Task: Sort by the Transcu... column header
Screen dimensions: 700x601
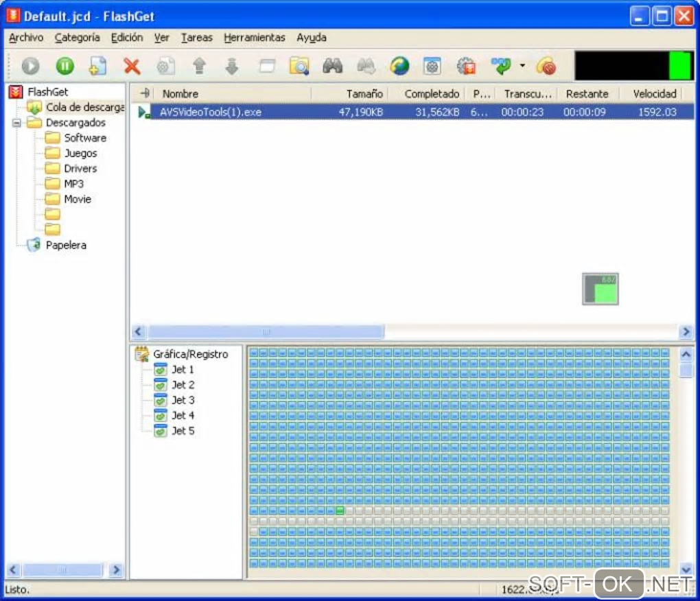Action: pyautogui.click(x=526, y=94)
